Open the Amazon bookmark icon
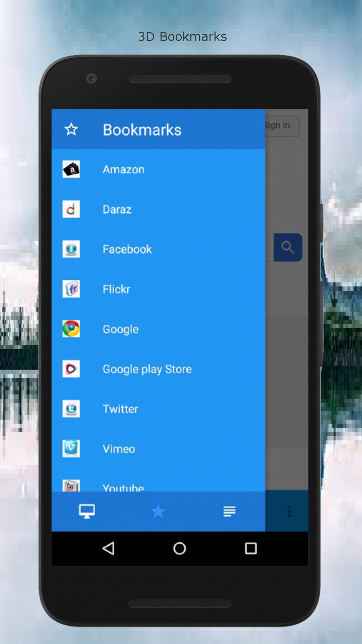Image resolution: width=362 pixels, height=644 pixels. coord(71,169)
